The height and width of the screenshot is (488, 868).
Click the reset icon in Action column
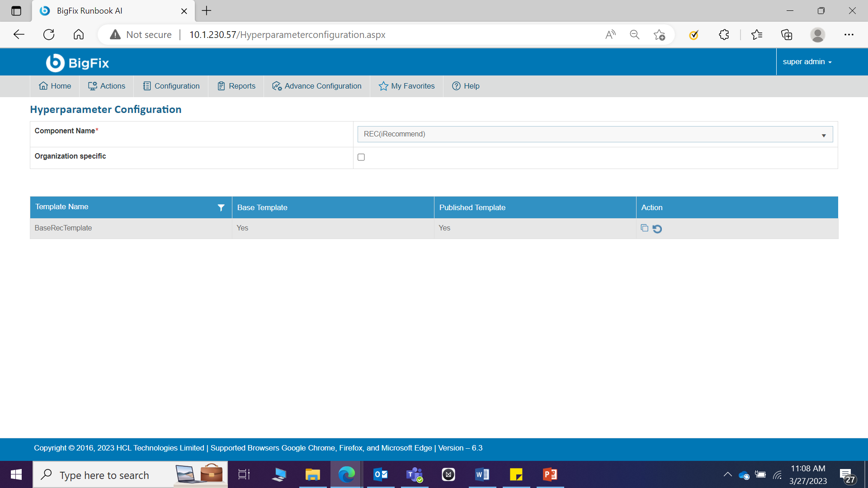pyautogui.click(x=657, y=229)
